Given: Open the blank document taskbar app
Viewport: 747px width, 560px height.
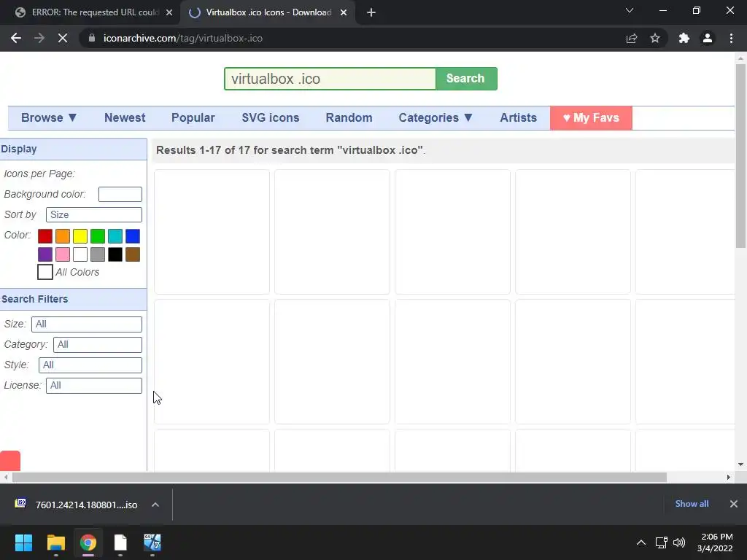Looking at the screenshot, I should pyautogui.click(x=120, y=542).
